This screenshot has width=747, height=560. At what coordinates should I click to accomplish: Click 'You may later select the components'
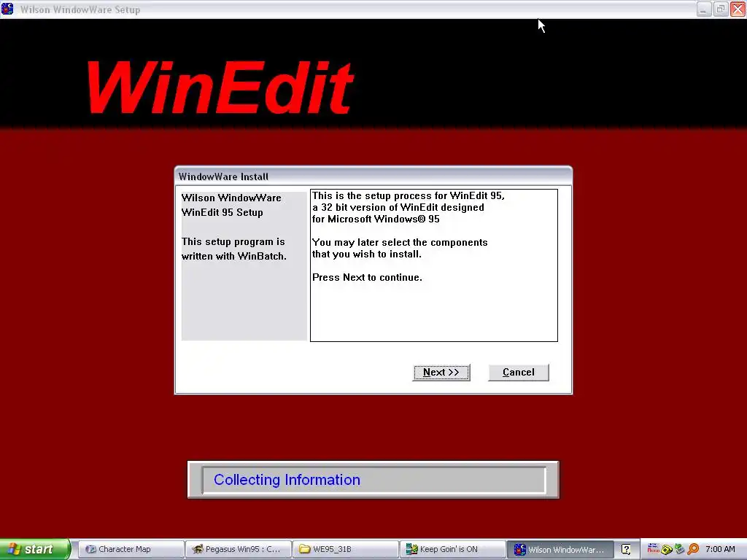[x=400, y=242]
